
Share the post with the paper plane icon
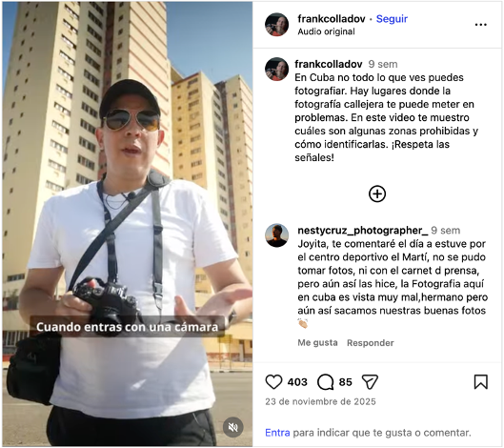click(x=370, y=382)
